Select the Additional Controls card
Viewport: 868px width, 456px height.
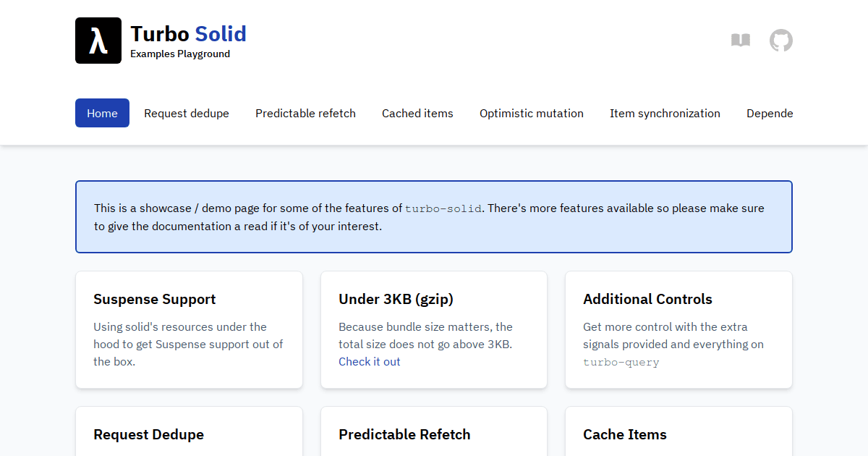[x=678, y=329]
